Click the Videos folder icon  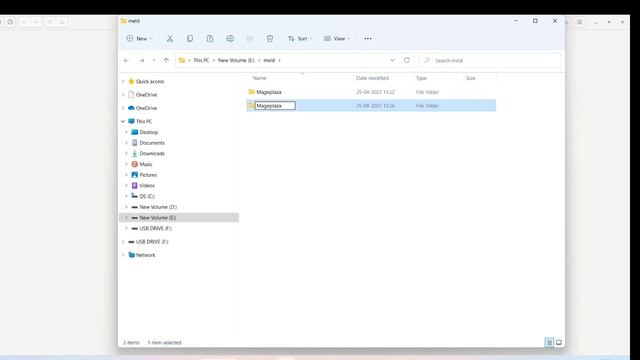pos(134,186)
